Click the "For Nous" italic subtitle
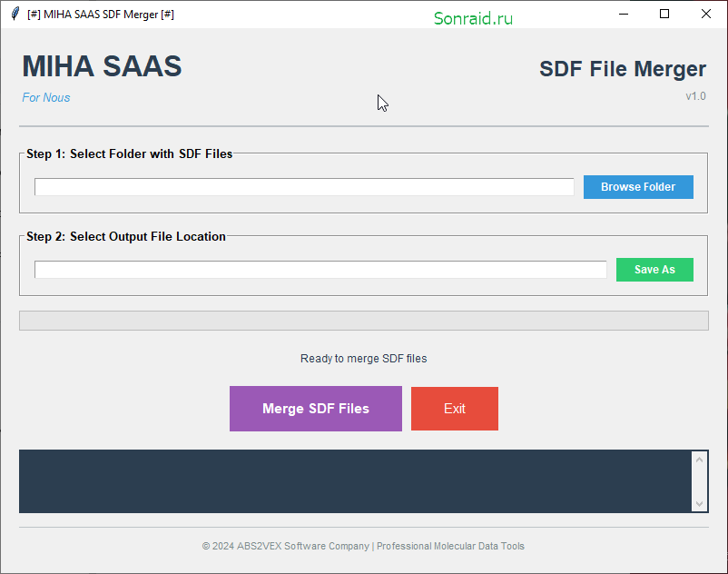Image resolution: width=728 pixels, height=574 pixels. click(46, 97)
